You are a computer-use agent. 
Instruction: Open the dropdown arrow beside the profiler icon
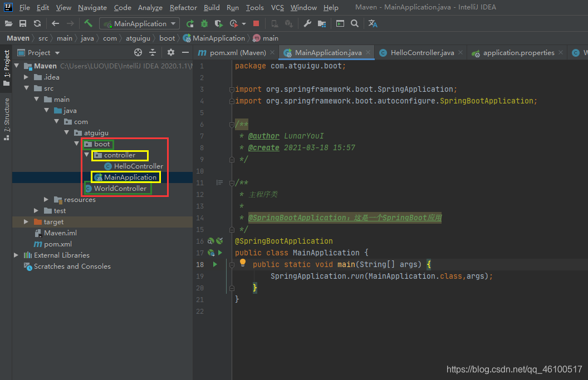244,23
